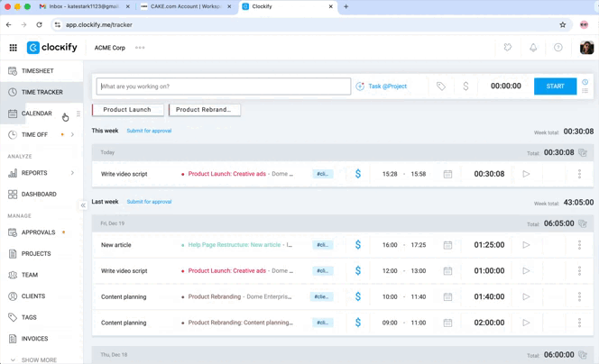Click bulk edit icon on the Today header
Image resolution: width=599 pixels, height=364 pixels.
[583, 153]
